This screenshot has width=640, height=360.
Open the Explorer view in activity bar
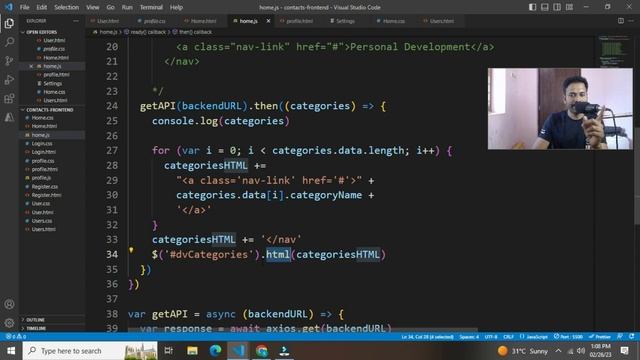[9, 23]
